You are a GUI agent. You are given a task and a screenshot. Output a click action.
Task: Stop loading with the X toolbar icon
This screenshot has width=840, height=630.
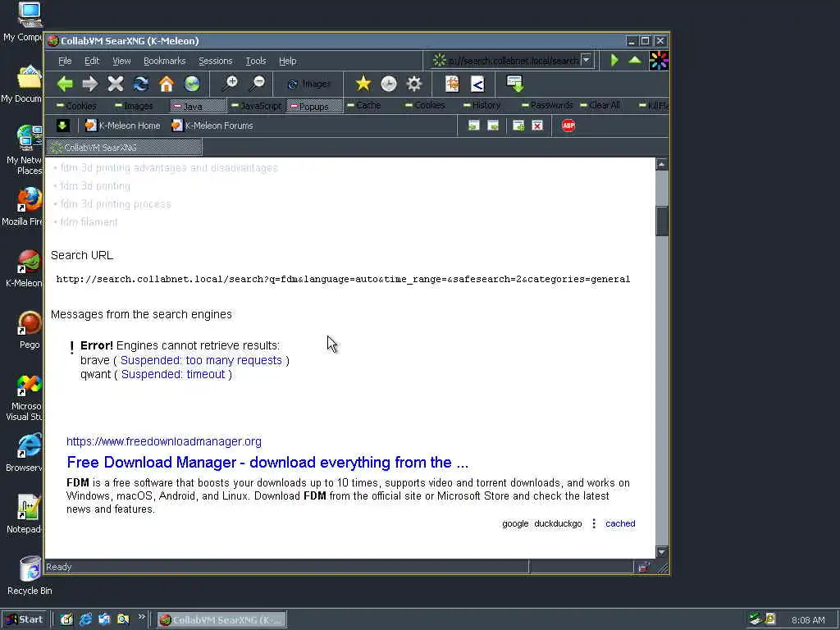(x=115, y=84)
